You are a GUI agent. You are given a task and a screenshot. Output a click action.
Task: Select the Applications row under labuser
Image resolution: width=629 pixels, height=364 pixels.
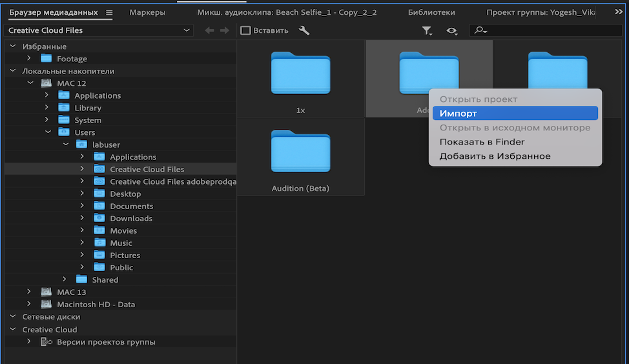point(120,157)
